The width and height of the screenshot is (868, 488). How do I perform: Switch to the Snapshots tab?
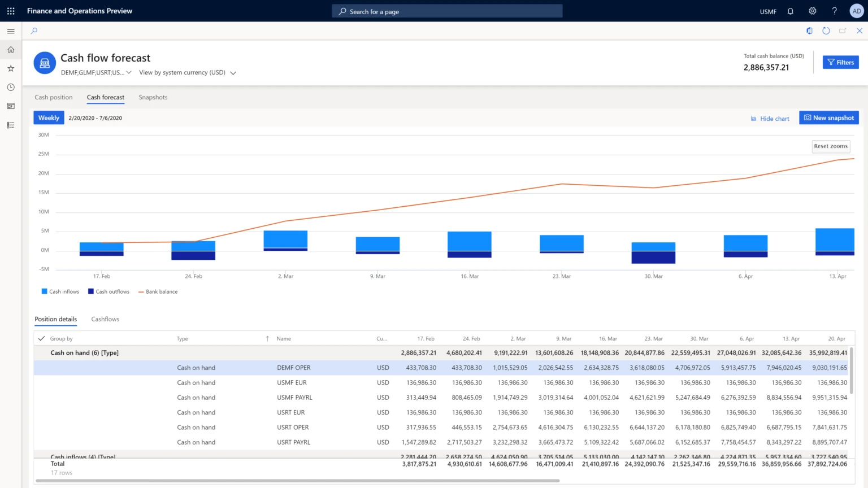153,97
